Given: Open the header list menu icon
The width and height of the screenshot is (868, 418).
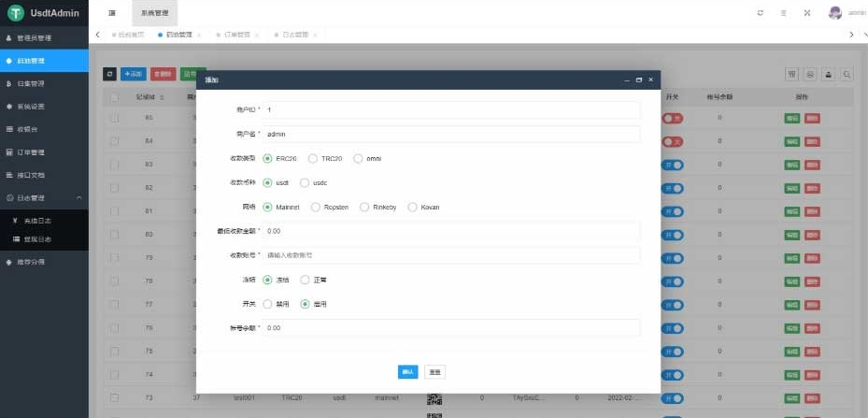Looking at the screenshot, I should (783, 13).
